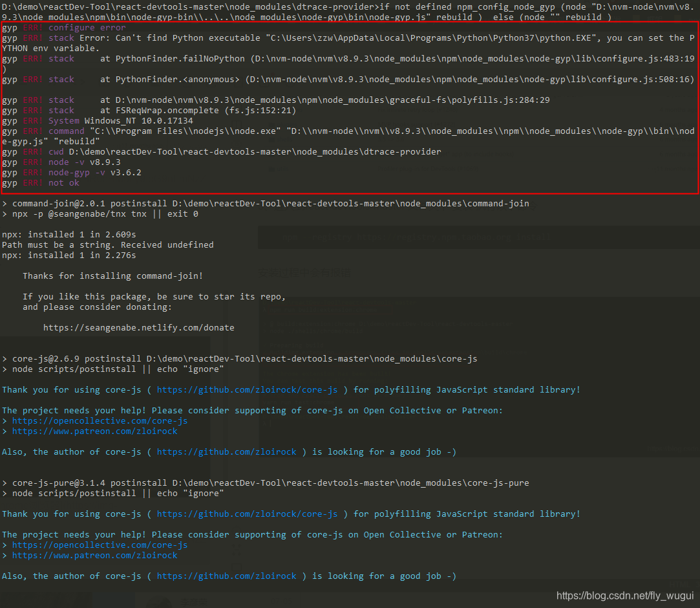Click the 'core-js@2.6.9 postinstall' line
Screen dimensions: 700x608
[x=240, y=359]
